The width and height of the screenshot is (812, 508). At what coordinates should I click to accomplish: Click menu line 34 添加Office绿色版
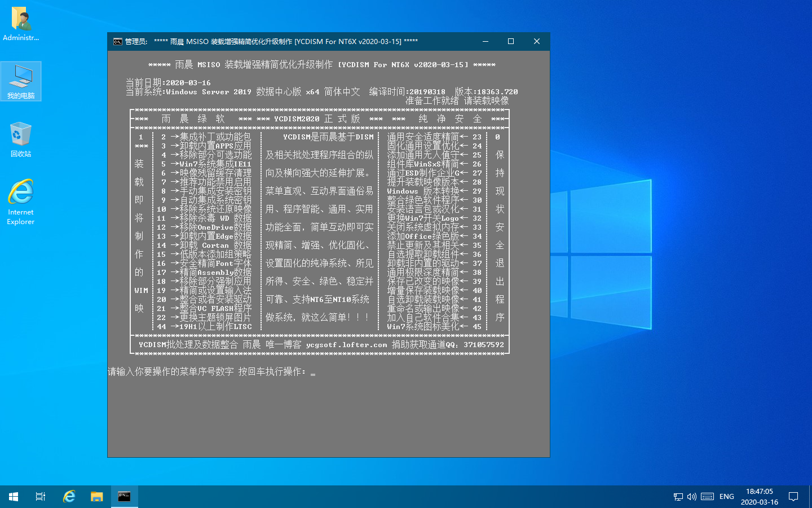pos(434,237)
